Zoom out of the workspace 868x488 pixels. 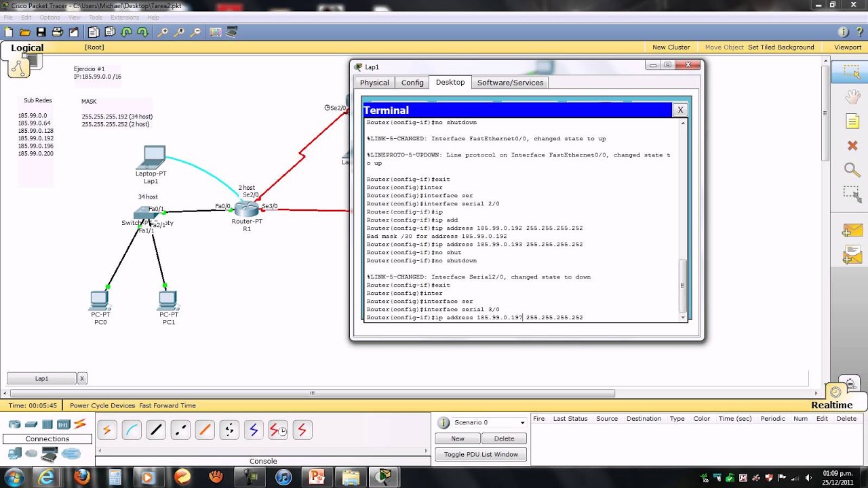coord(195,32)
